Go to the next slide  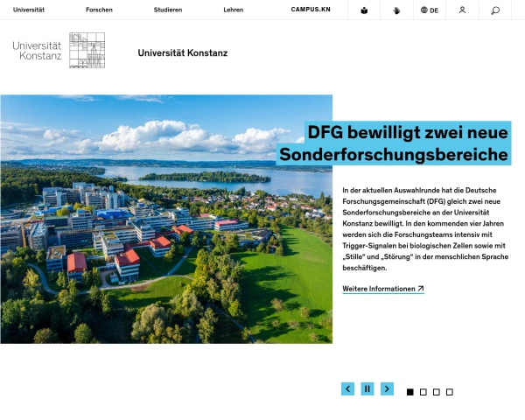387,388
